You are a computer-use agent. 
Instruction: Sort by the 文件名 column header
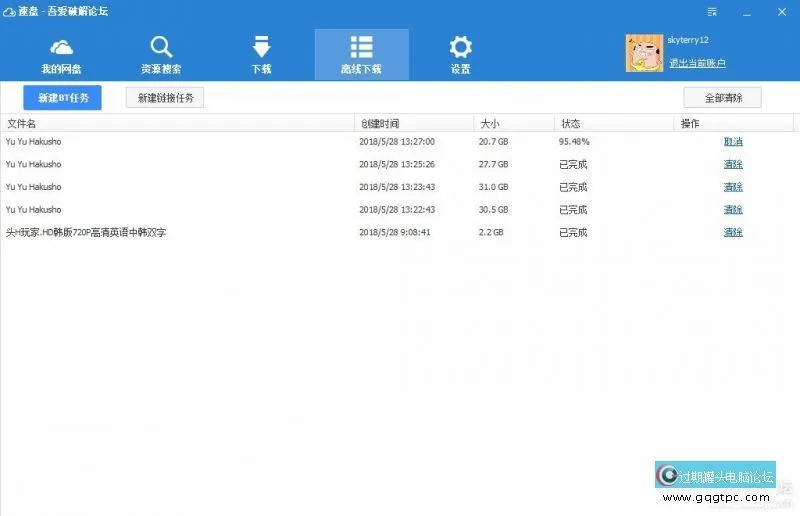[x=22, y=124]
